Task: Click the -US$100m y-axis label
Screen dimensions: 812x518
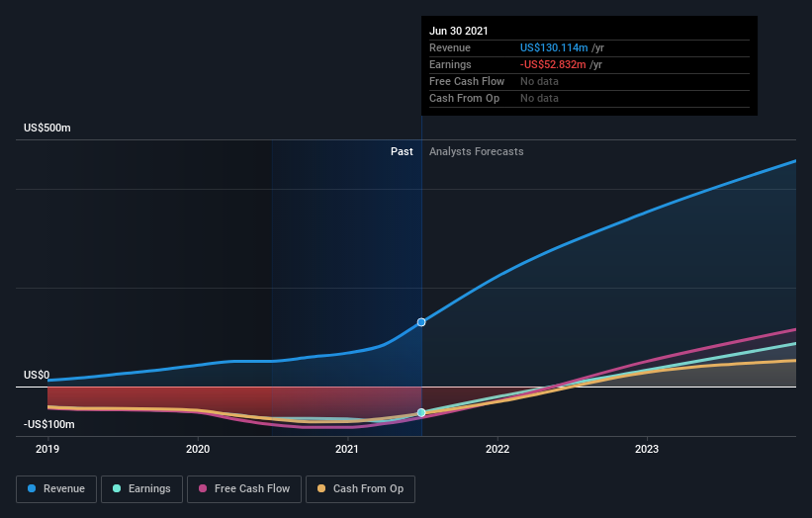Action: 49,424
